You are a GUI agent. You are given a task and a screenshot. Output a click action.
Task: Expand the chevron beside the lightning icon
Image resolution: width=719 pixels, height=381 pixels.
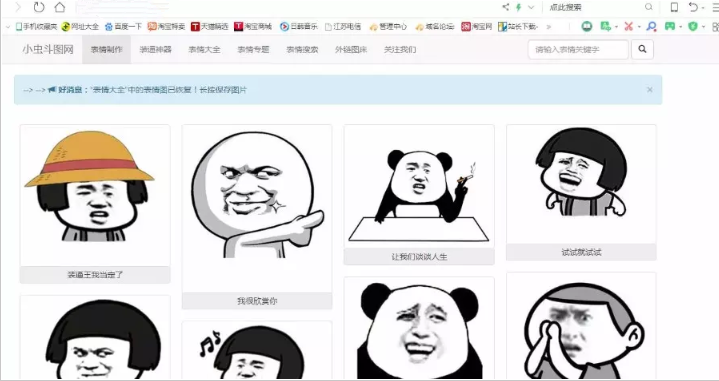531,7
